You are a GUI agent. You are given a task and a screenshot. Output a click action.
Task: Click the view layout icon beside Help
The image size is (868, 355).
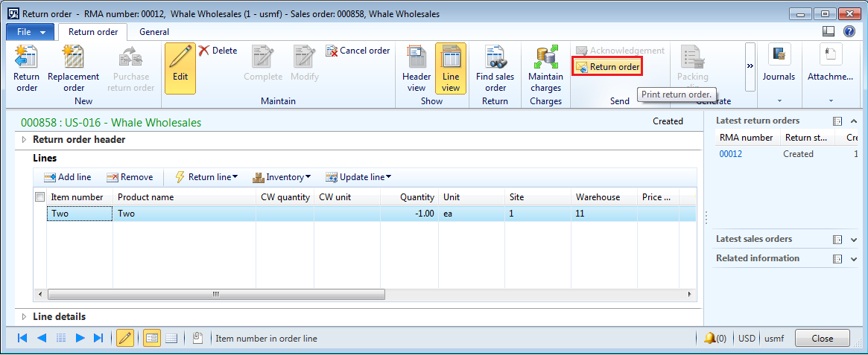(829, 31)
